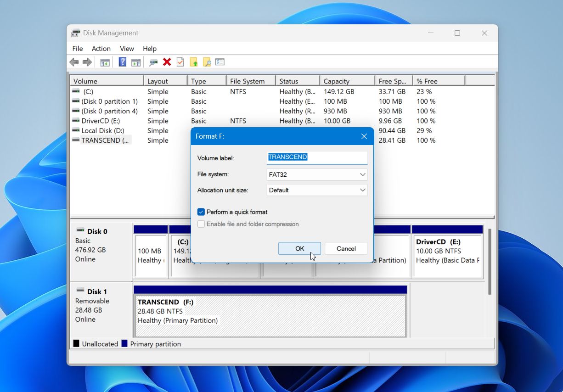Image resolution: width=563 pixels, height=392 pixels.
Task: Click Enable file and folder compression checkbox
Action: pyautogui.click(x=201, y=224)
